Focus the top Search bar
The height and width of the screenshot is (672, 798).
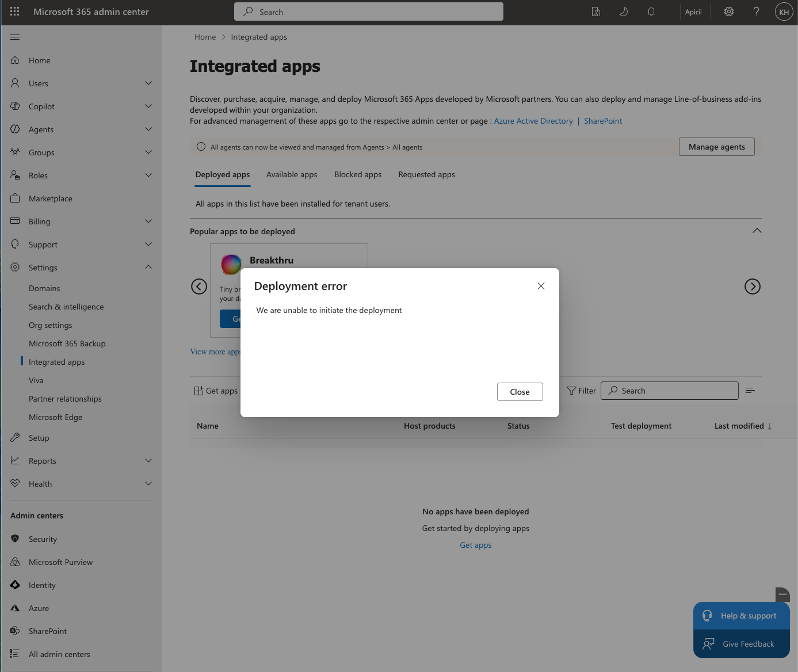(369, 12)
